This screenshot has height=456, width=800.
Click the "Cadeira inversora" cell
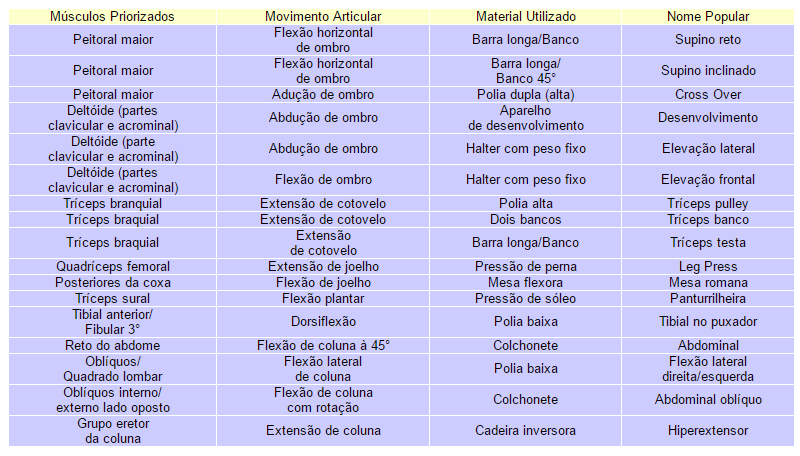pyautogui.click(x=525, y=431)
